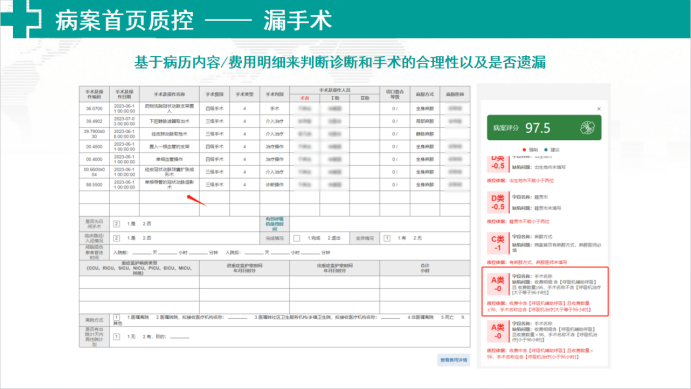Click the 手术及操作名称 column header
Viewport: 691px width, 389px height.
[x=169, y=94]
